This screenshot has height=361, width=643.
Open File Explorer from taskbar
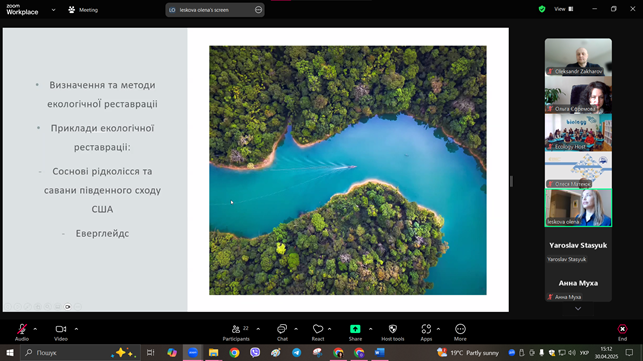[x=213, y=352]
